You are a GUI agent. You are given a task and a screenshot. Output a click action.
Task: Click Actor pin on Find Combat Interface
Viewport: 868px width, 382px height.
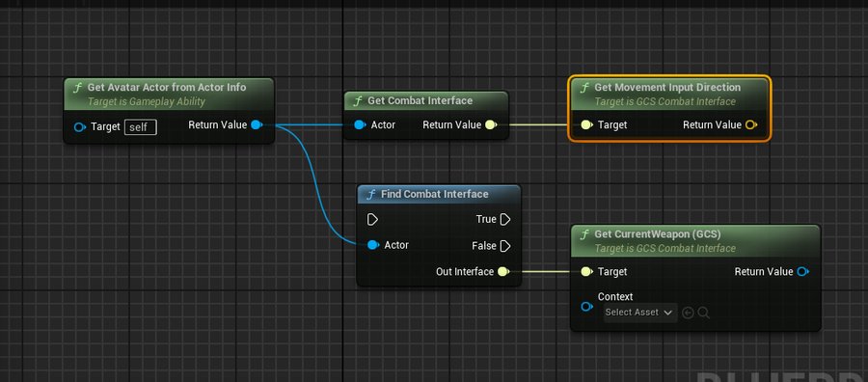(x=373, y=245)
